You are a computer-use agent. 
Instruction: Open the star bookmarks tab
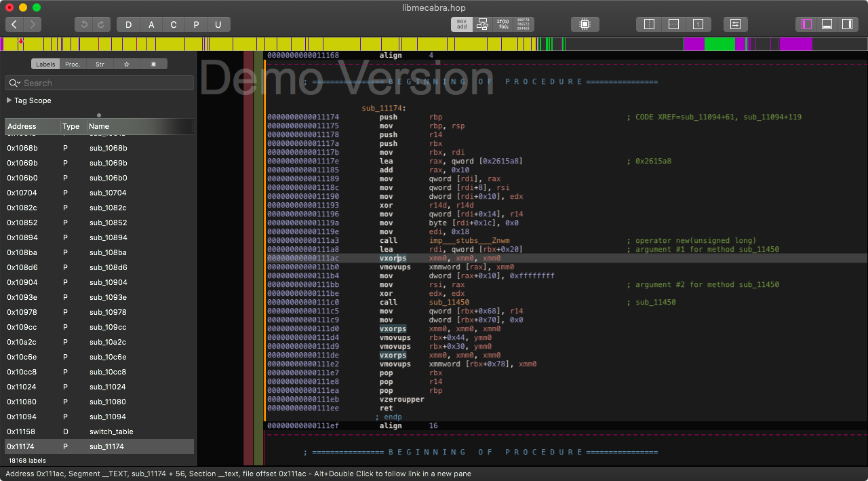click(x=126, y=64)
